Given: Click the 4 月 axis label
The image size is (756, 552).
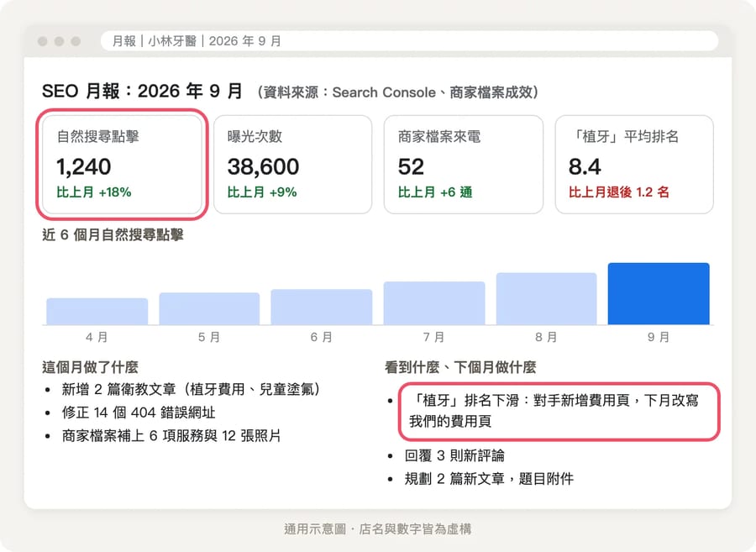Looking at the screenshot, I should pyautogui.click(x=97, y=337).
